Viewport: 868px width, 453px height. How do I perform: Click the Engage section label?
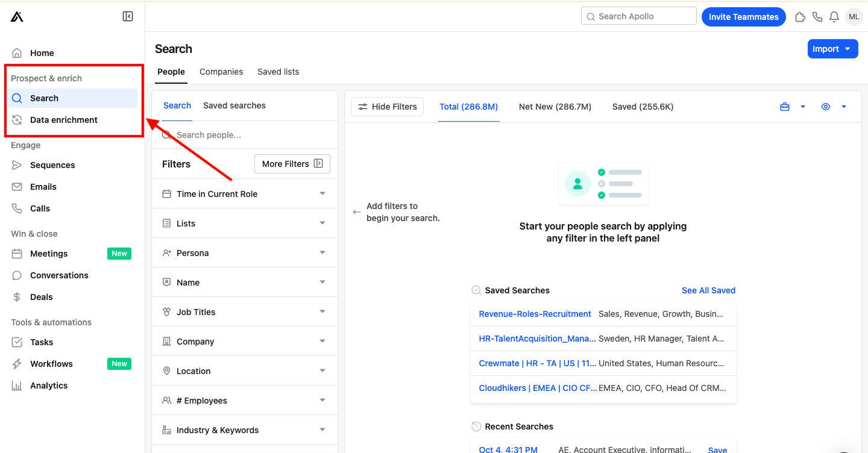coord(26,145)
